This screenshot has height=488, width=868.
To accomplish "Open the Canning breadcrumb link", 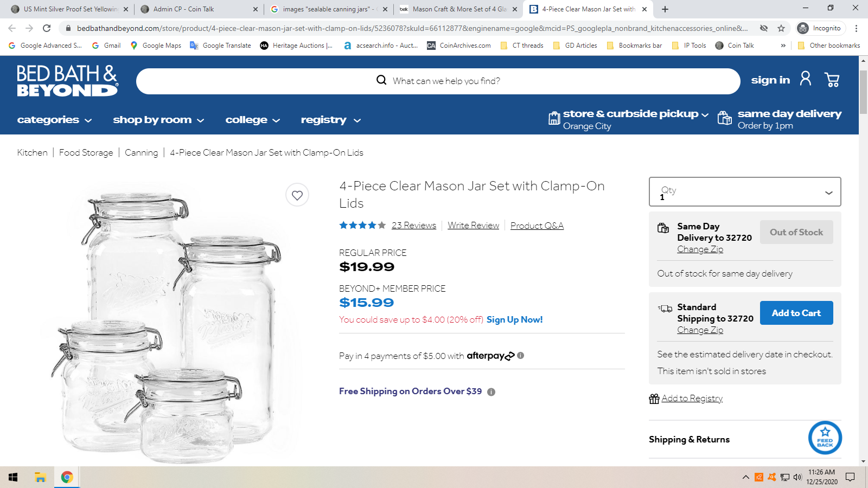I will pyautogui.click(x=141, y=153).
